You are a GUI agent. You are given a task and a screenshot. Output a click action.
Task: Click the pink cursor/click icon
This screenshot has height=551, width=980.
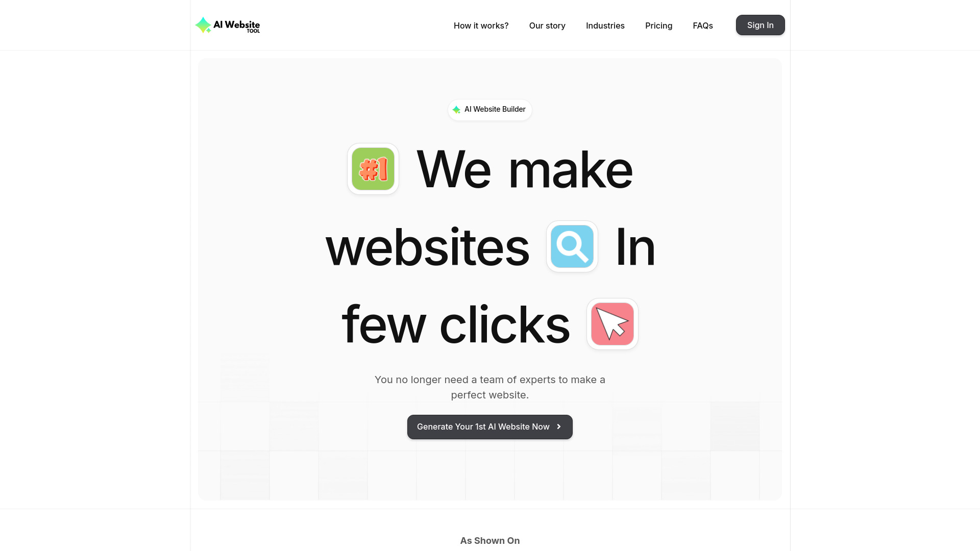tap(612, 323)
